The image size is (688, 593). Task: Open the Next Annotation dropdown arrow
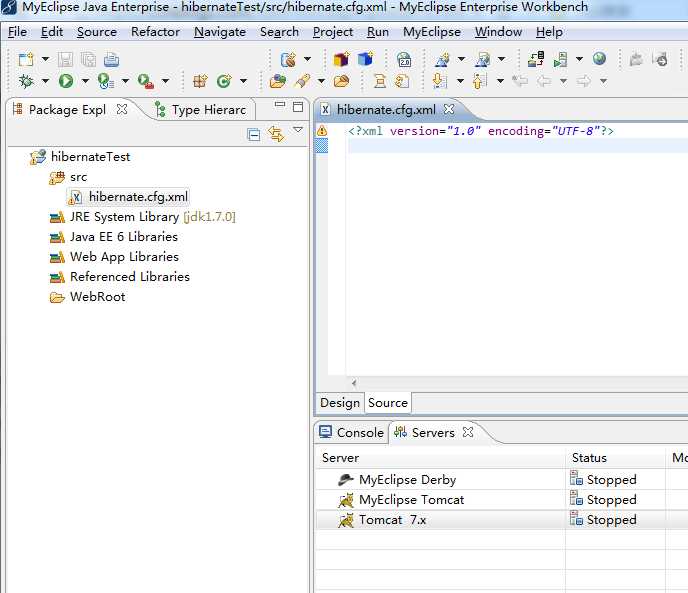coord(460,81)
